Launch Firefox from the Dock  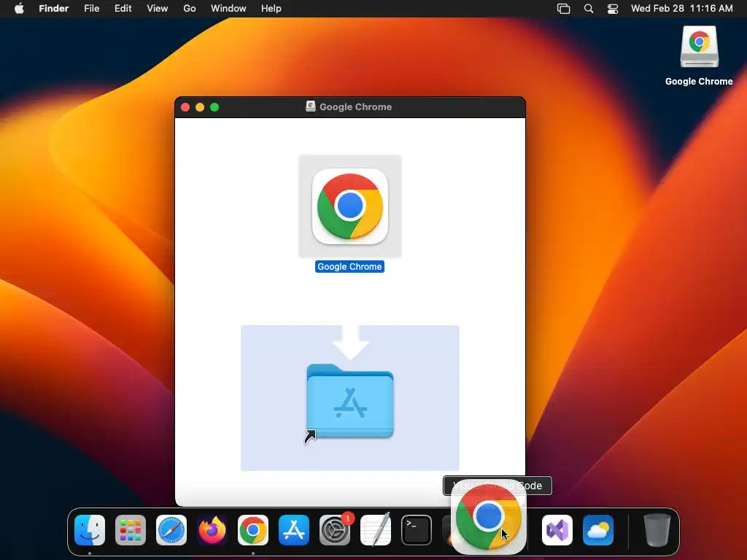click(212, 530)
